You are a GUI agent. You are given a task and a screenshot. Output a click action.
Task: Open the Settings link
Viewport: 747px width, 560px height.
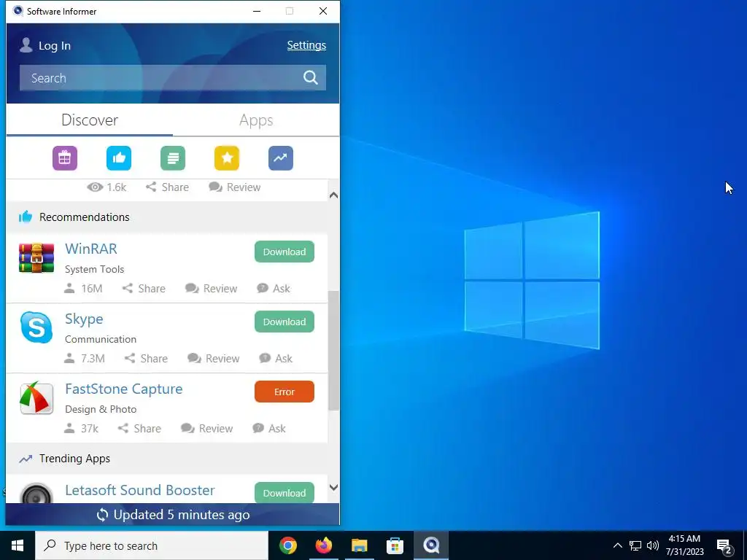click(306, 45)
